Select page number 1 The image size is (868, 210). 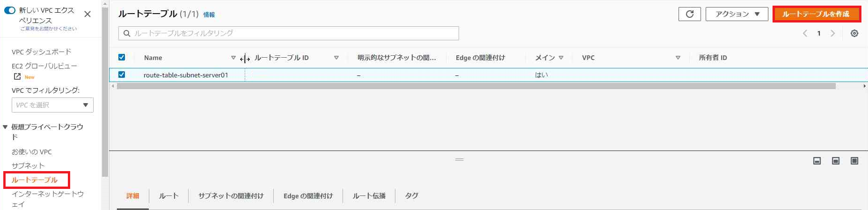click(819, 33)
